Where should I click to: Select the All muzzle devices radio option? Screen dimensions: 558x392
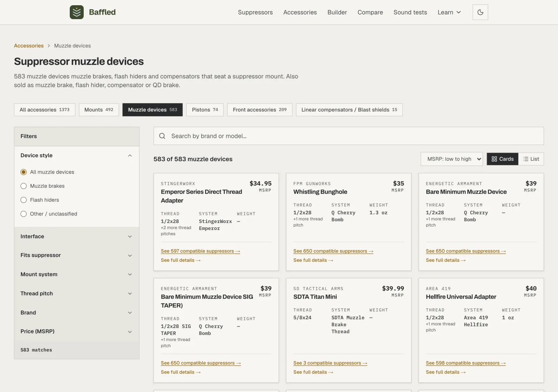click(24, 172)
